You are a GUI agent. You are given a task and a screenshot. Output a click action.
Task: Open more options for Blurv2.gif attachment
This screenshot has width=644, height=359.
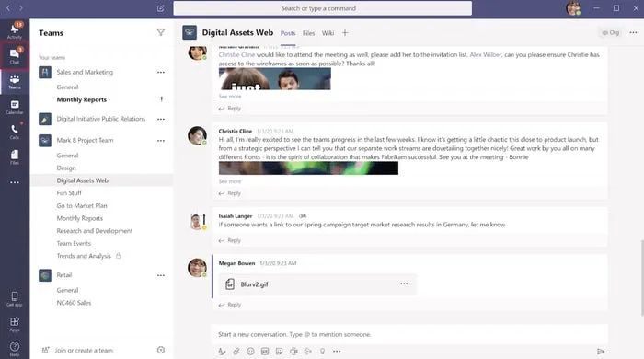click(x=404, y=284)
